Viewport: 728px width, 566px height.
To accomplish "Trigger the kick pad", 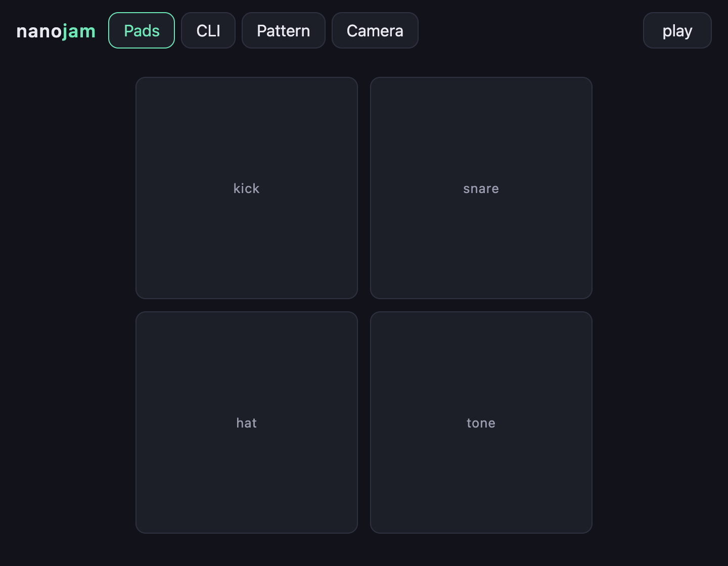I will pyautogui.click(x=247, y=188).
